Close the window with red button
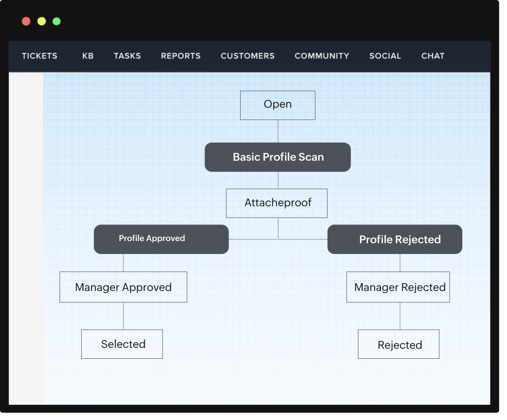The image size is (507, 420). point(26,21)
